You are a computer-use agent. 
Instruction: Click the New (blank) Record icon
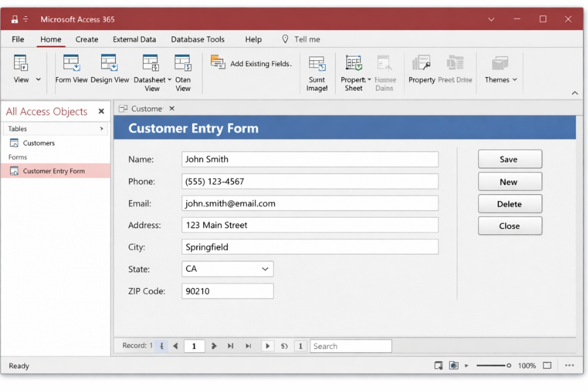[267, 346]
